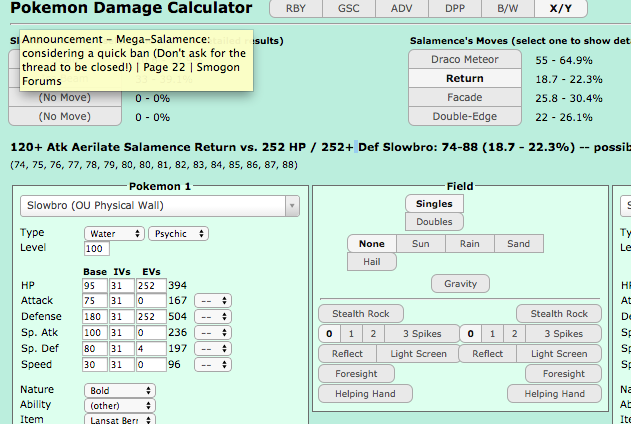Image resolution: width=631 pixels, height=424 pixels.
Task: Switch to the GSC generation tab
Action: click(348, 8)
